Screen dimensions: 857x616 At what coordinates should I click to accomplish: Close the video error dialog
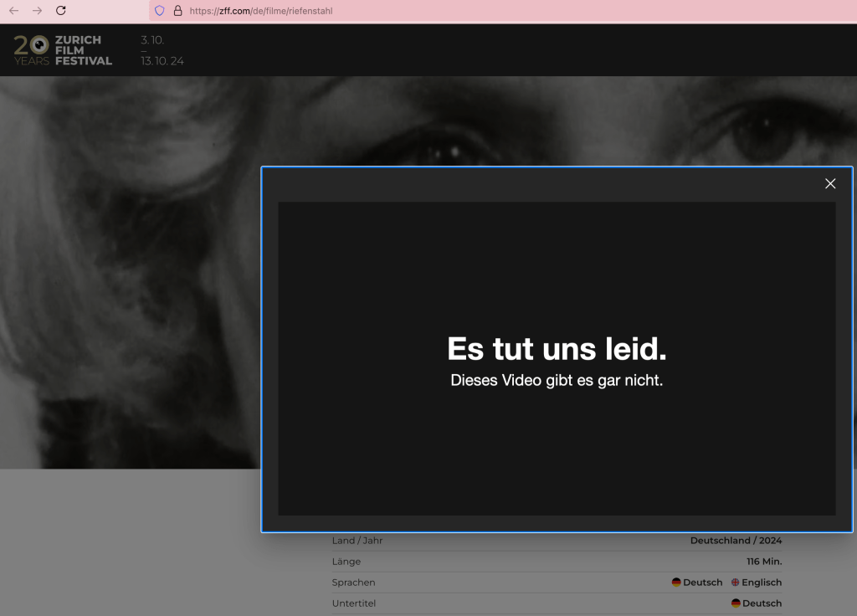(x=829, y=184)
